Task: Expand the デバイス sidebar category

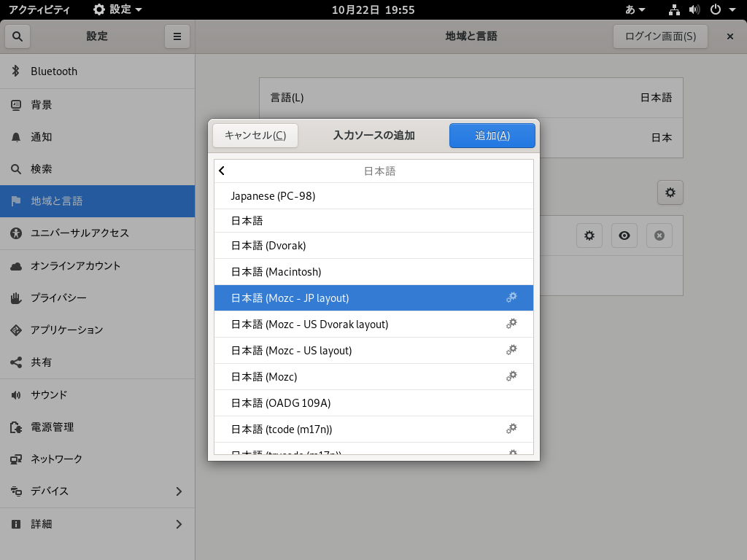Action: point(179,491)
